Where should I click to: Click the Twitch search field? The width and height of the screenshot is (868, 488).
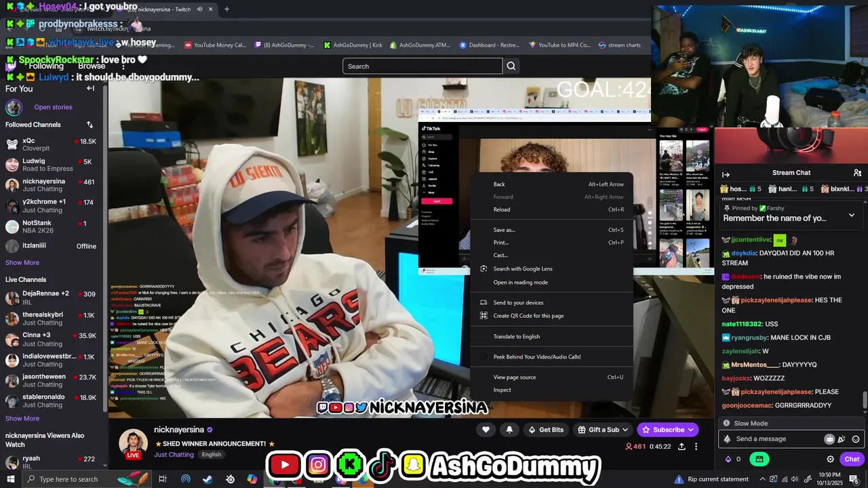422,66
